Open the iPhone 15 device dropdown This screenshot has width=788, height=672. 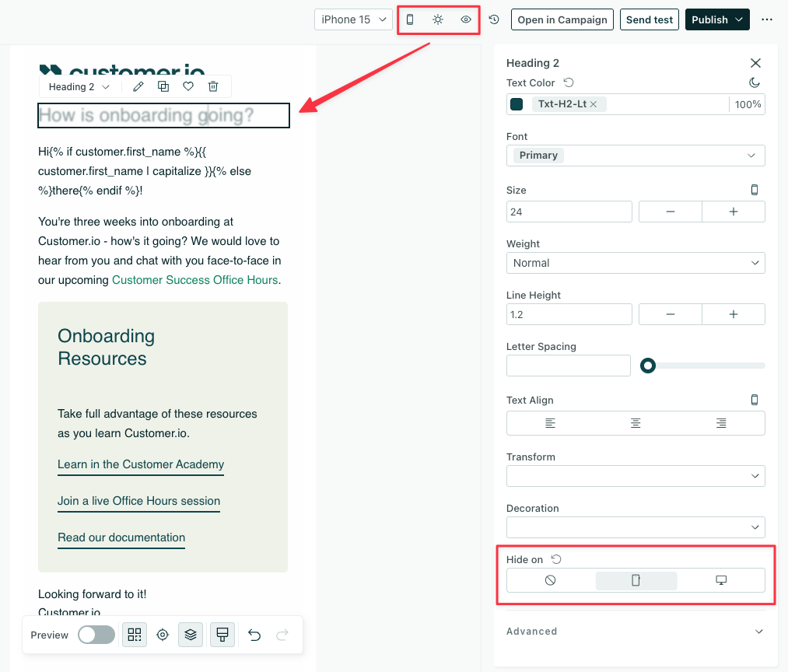[353, 19]
